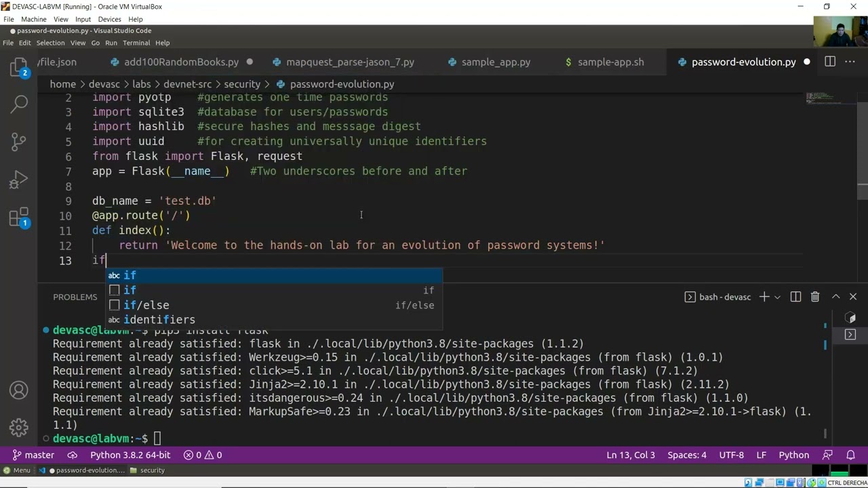Screen dimensions: 868x488
Task: Choose the 'if/else' snippet suggestion
Action: [274, 305]
